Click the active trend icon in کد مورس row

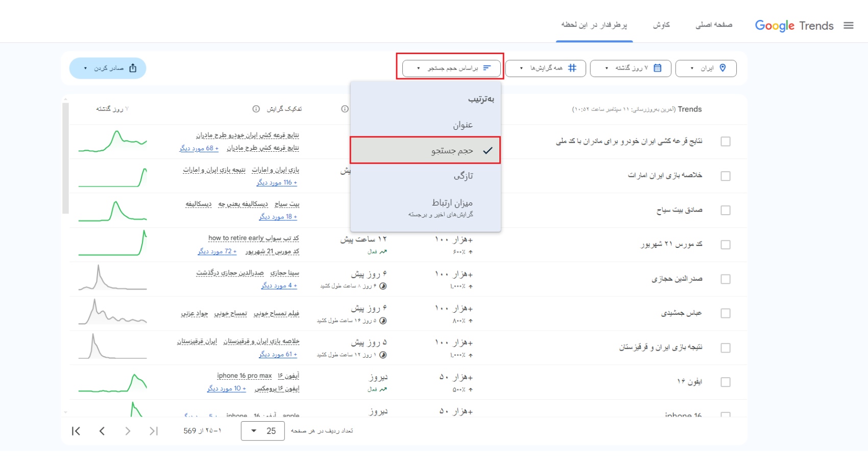(x=383, y=251)
